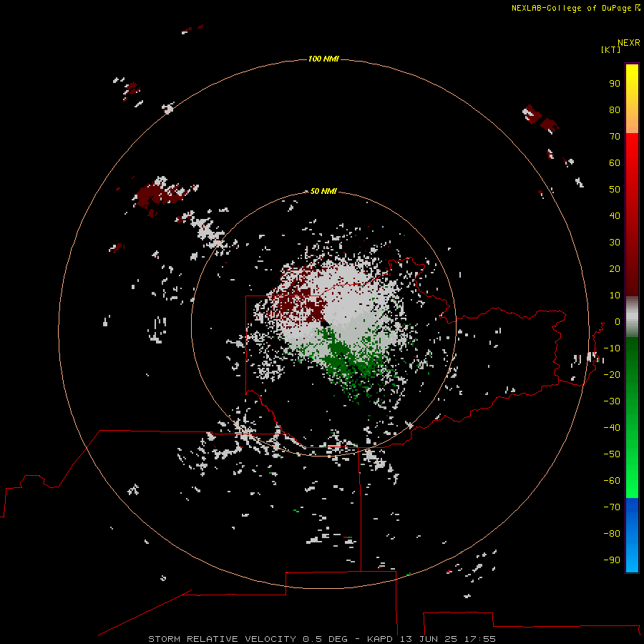644x644 pixels.
Task: Click the [KT] units label above colorbar
Action: [611, 49]
